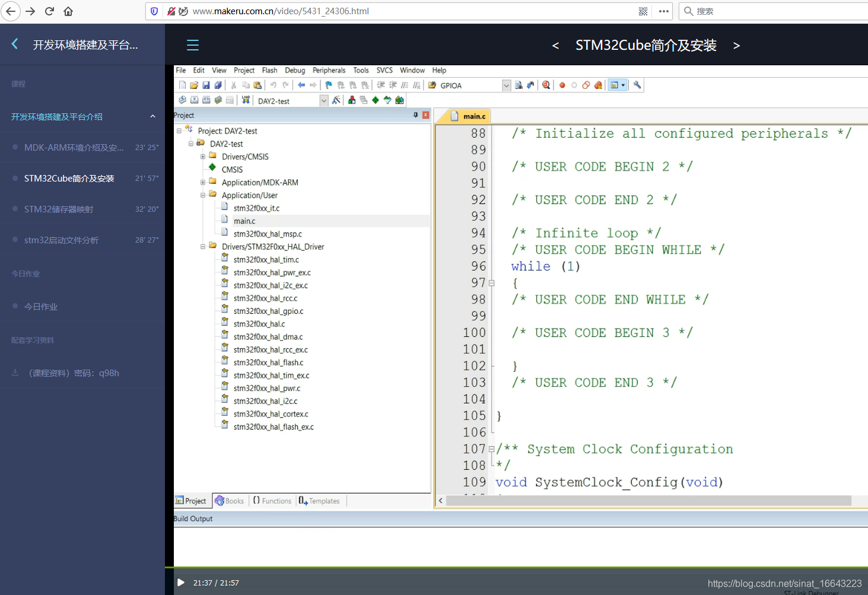Collapse the Application/User folder
This screenshot has width=868, height=595.
coord(203,195)
